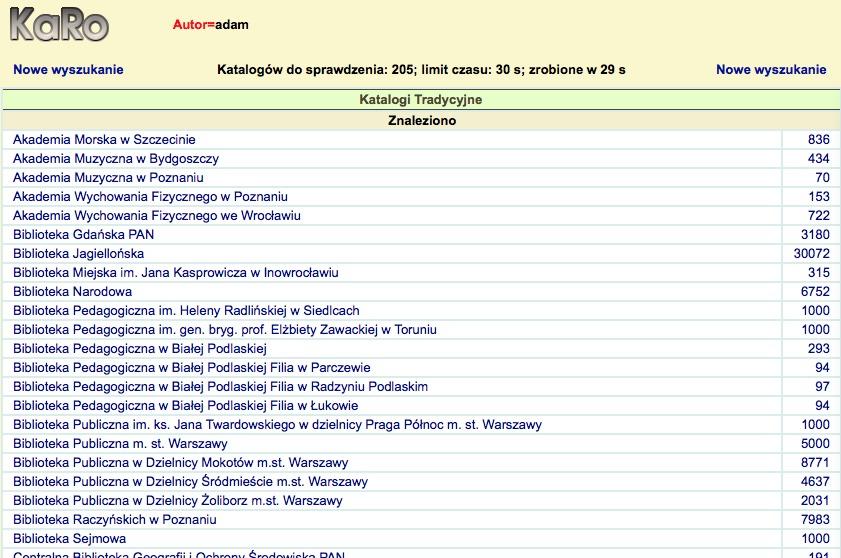The image size is (841, 558).
Task: Open Biblioteka Gdańska PAN results
Action: tap(84, 234)
